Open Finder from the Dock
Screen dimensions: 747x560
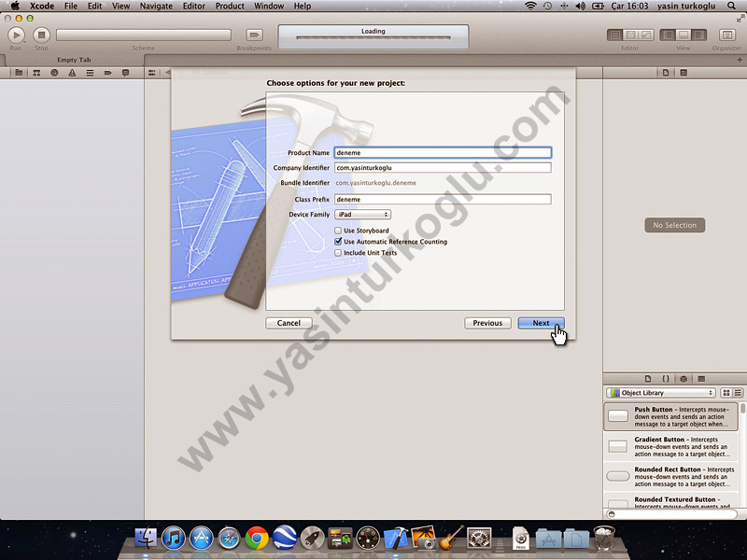coord(146,539)
